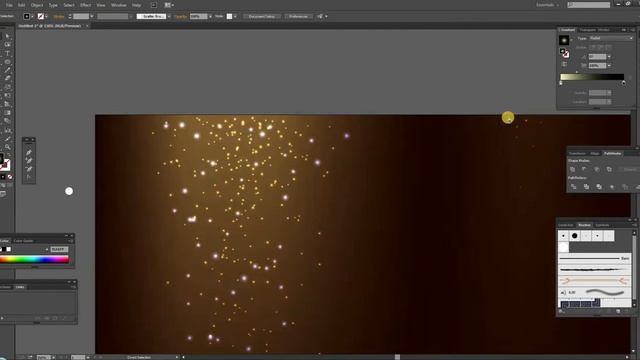Screen dimensions: 640x360
Task: Click the fill swatch in control bar
Action: point(27,17)
